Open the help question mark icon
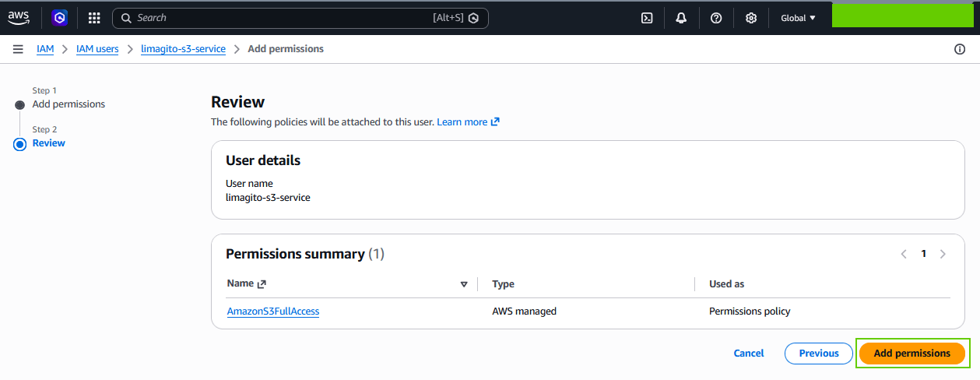 (716, 18)
